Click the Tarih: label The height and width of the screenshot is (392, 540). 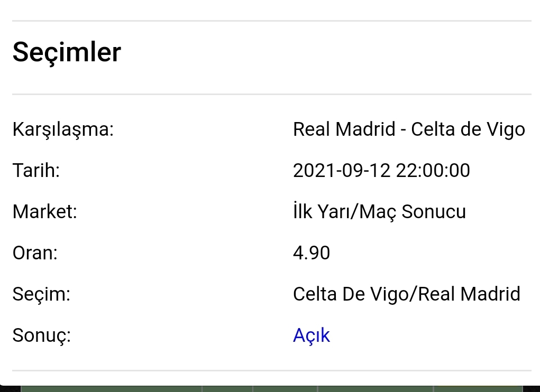coord(36,171)
